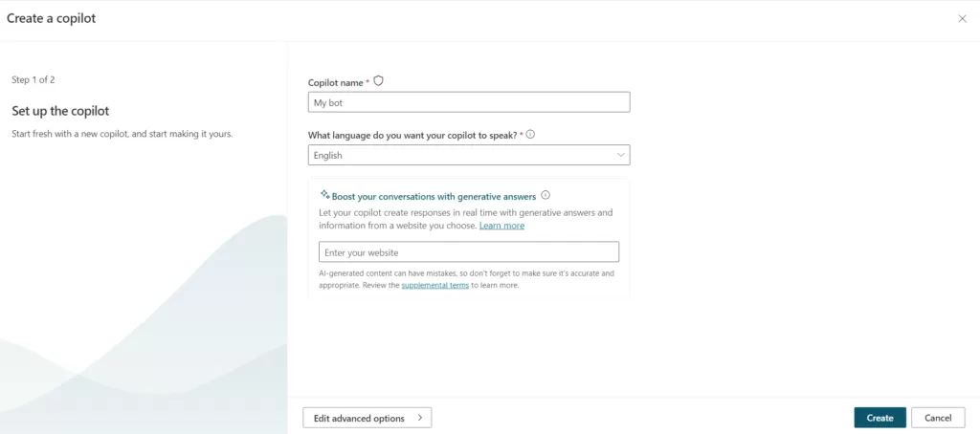
Task: Click the info icon beside generative answers heading
Action: 546,195
